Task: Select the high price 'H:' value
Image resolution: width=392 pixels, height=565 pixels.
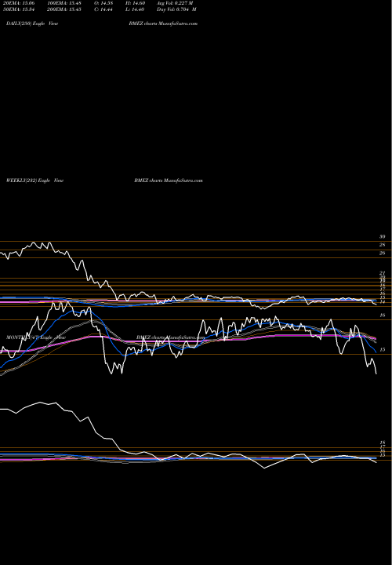Action: click(135, 2)
